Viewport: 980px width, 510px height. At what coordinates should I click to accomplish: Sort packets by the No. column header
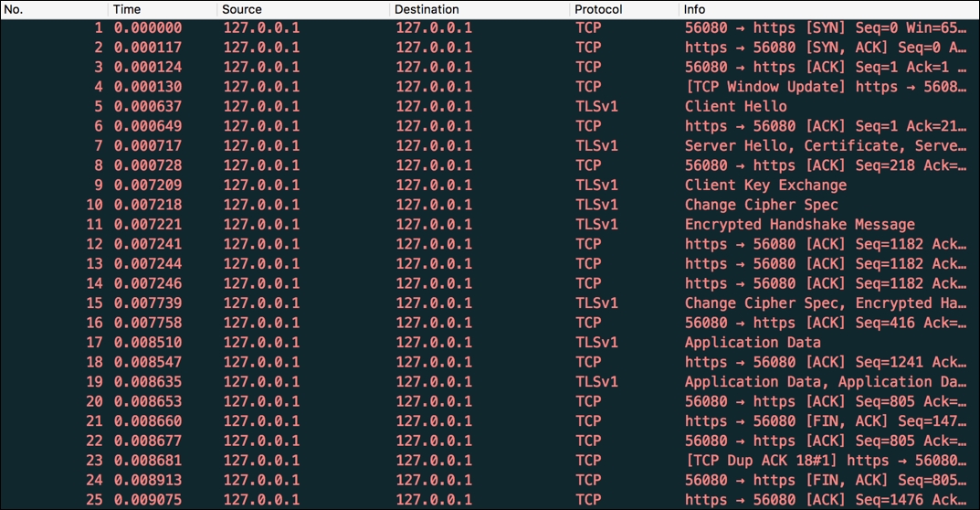[x=53, y=10]
